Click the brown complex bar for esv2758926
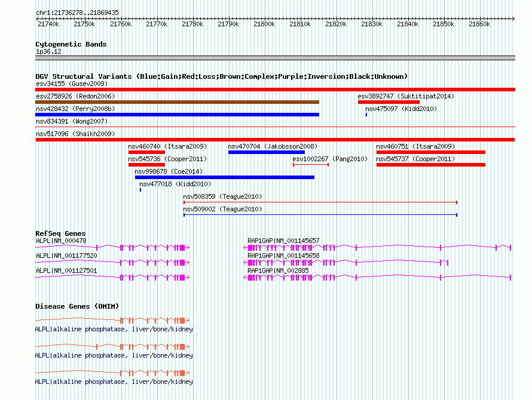The image size is (532, 400). 177,102
